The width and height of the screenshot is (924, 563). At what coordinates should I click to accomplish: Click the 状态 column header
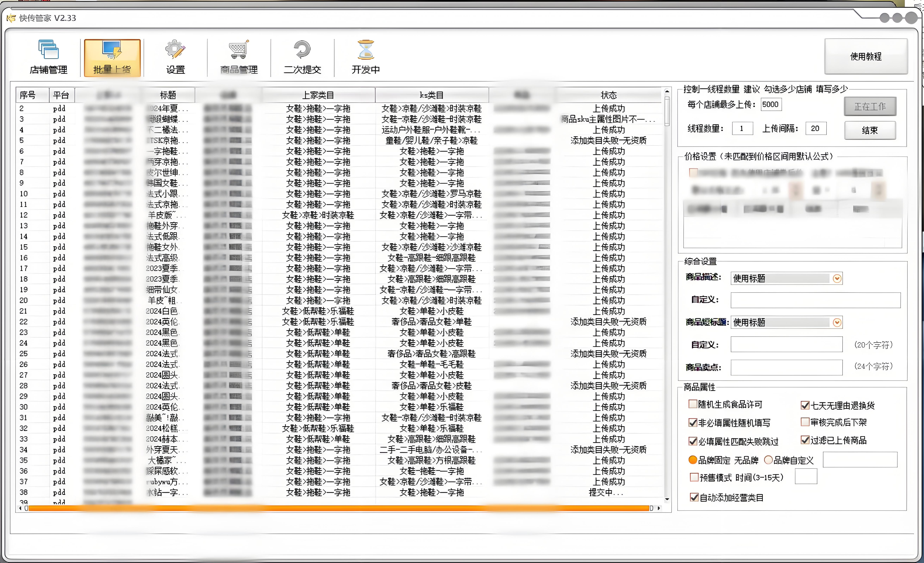[608, 95]
